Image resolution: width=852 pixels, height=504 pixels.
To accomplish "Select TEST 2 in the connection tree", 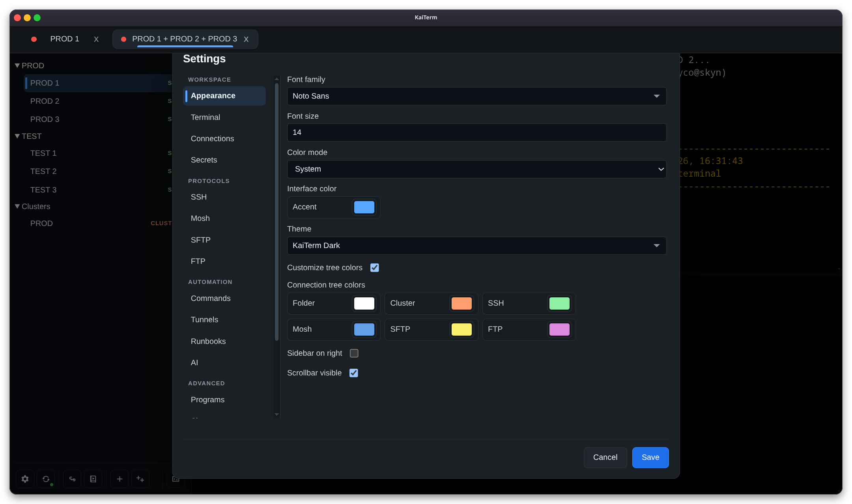I will click(x=98, y=171).
